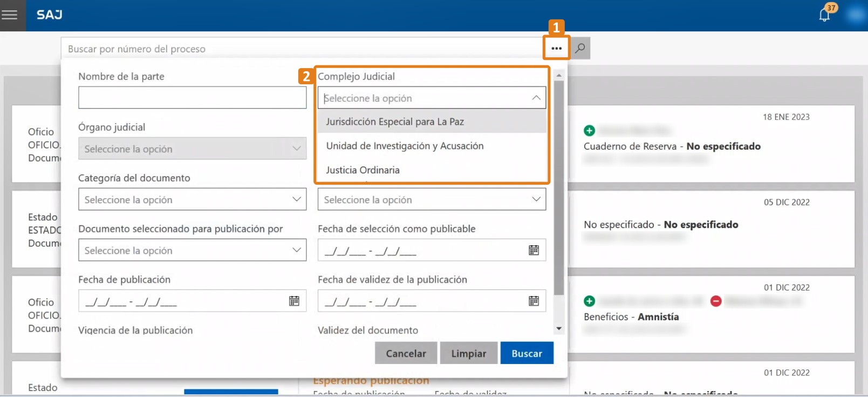
Task: Click the filter panel vertical scrollbar thumb
Action: [559, 188]
